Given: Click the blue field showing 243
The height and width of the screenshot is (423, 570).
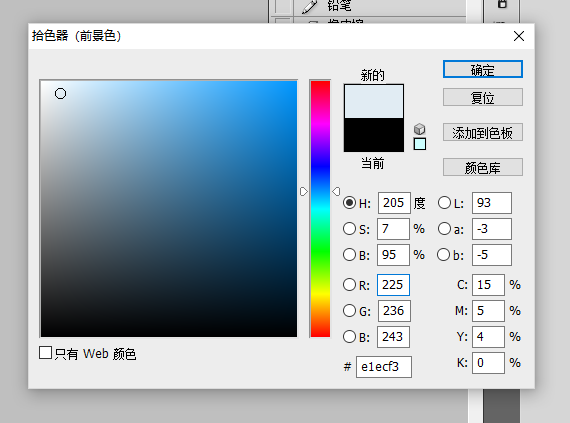Looking at the screenshot, I should (x=393, y=337).
